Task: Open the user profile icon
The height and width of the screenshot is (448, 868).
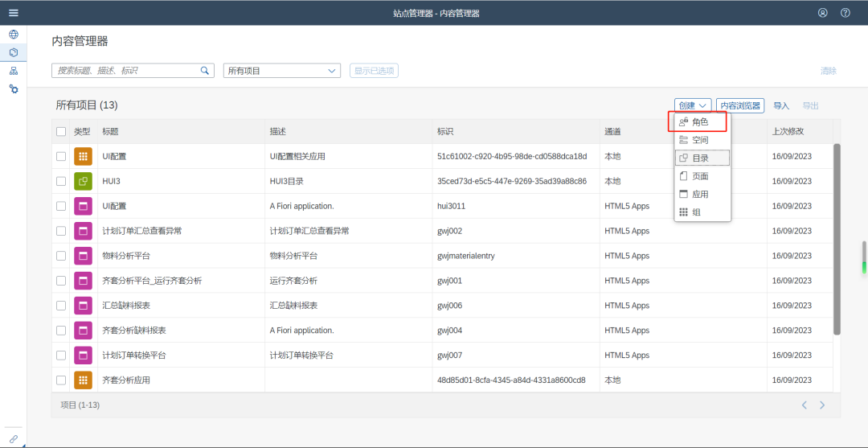Action: click(x=823, y=13)
